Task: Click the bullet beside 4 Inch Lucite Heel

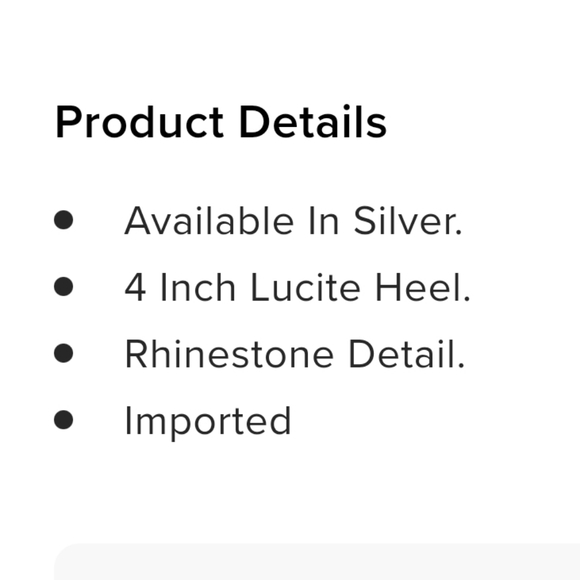Action: click(x=64, y=286)
